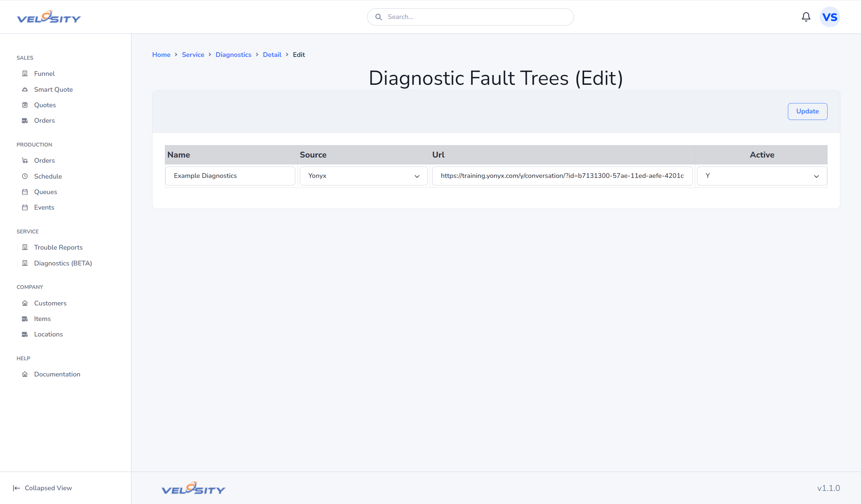Go to Quotes in the sidebar
The height and width of the screenshot is (504, 861).
pyautogui.click(x=45, y=105)
